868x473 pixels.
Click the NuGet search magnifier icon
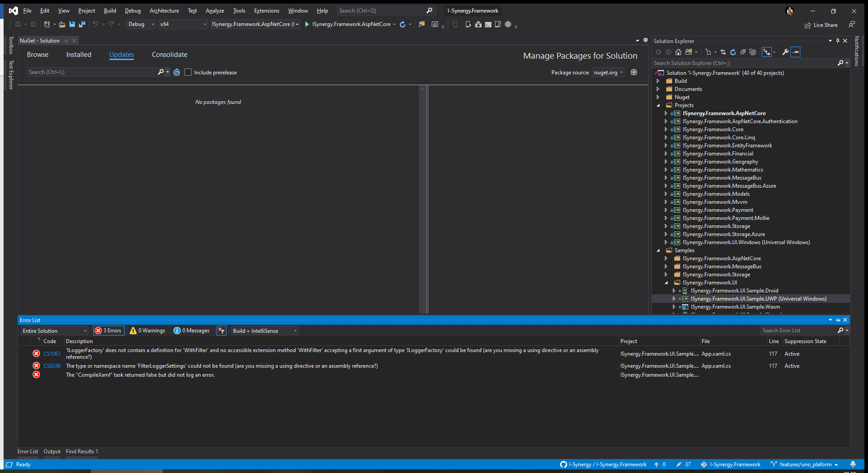point(161,72)
